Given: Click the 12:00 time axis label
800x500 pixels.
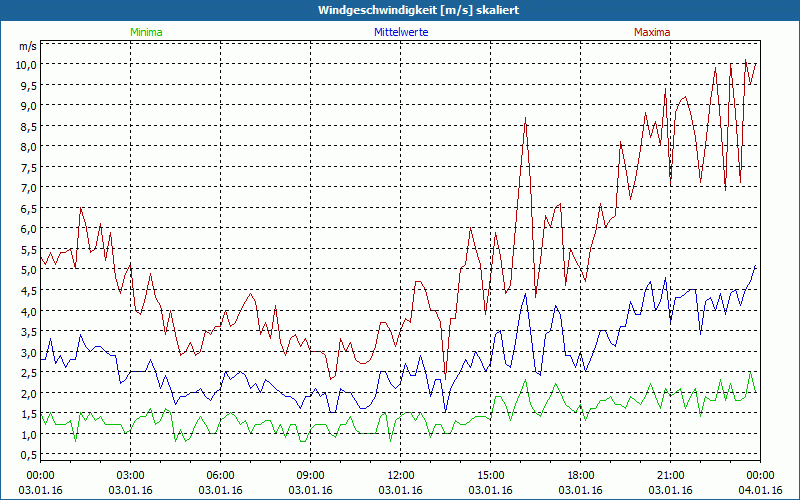Looking at the screenshot, I should click(401, 475).
